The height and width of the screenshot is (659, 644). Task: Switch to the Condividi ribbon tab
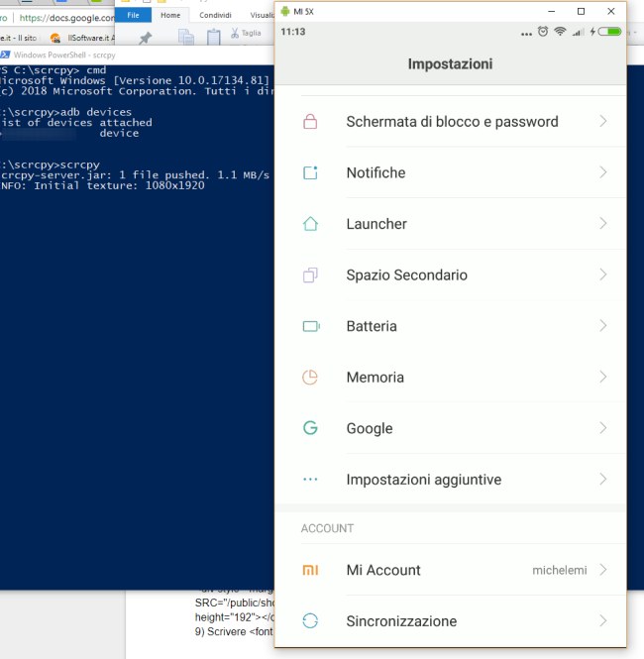[215, 15]
